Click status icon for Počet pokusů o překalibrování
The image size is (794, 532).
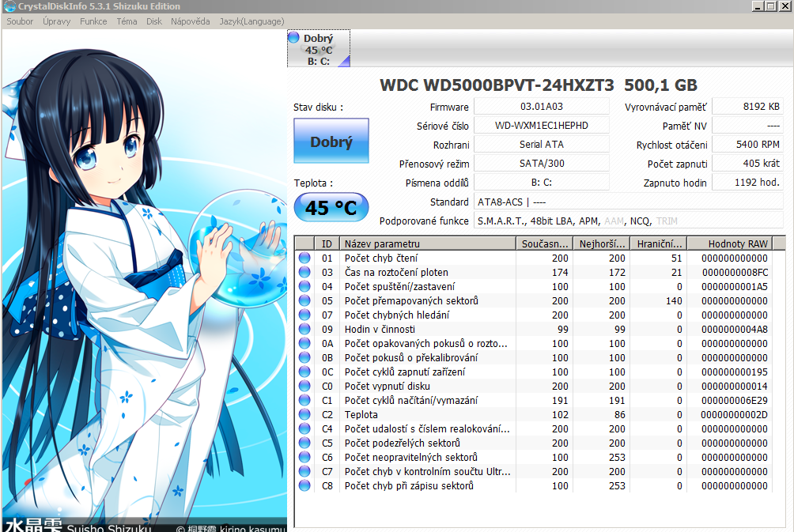(x=304, y=357)
